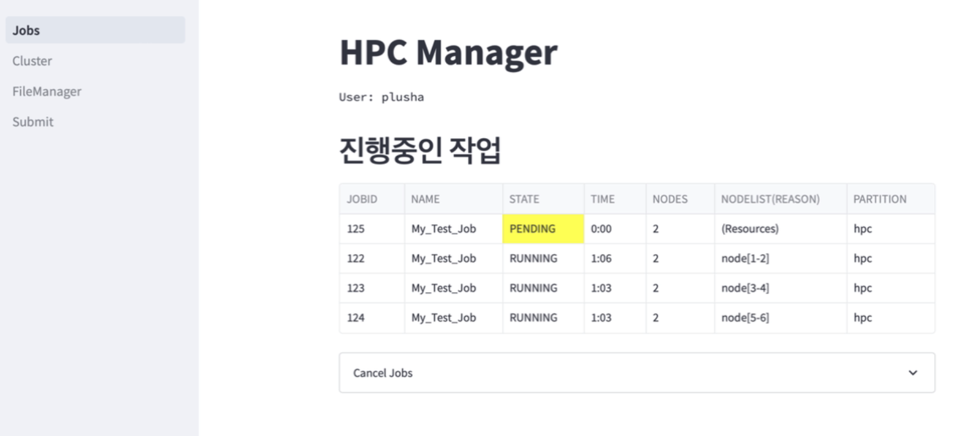Click the JOBID column header
Screen dimensions: 980x436
362,199
